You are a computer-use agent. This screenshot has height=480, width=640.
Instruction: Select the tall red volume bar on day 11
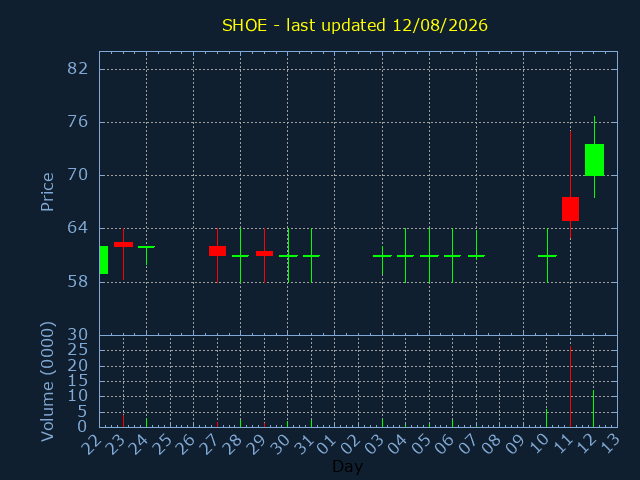(x=570, y=387)
